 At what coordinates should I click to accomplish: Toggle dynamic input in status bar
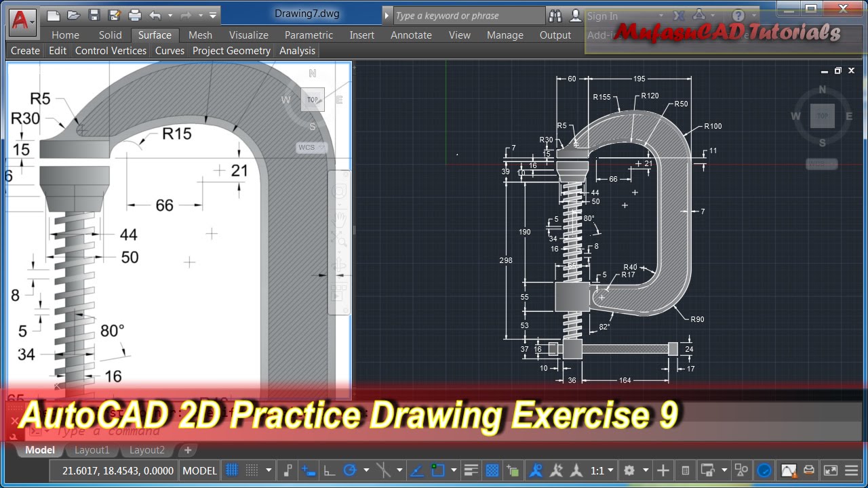click(309, 470)
